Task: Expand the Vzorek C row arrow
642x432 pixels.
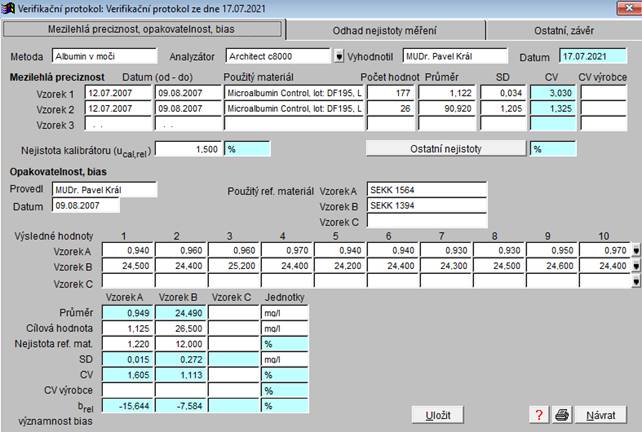Action: click(x=635, y=282)
